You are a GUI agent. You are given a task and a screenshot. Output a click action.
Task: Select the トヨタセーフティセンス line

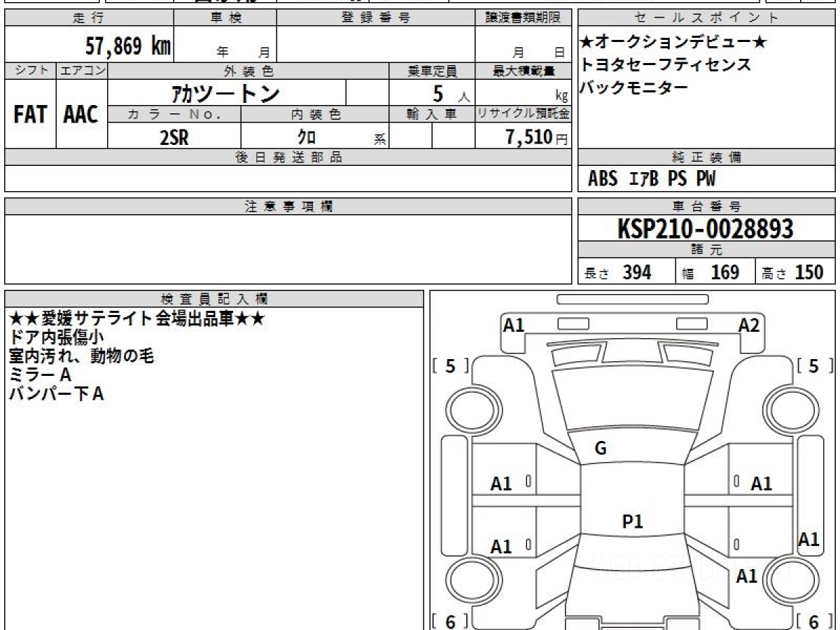666,65
